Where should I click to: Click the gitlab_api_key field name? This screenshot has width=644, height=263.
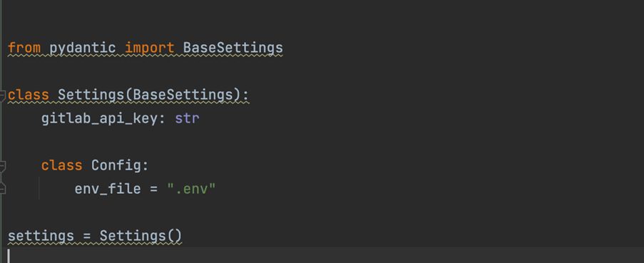(99, 118)
